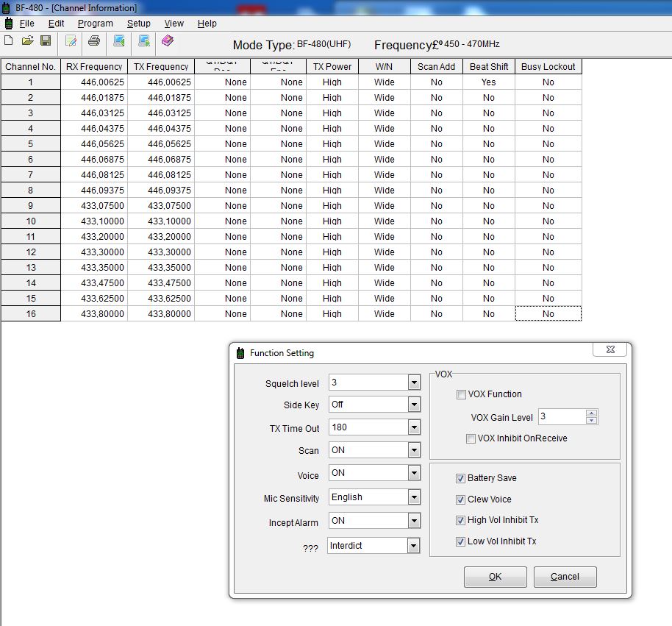
Task: Expand the Incept Alarm dropdown
Action: (414, 521)
